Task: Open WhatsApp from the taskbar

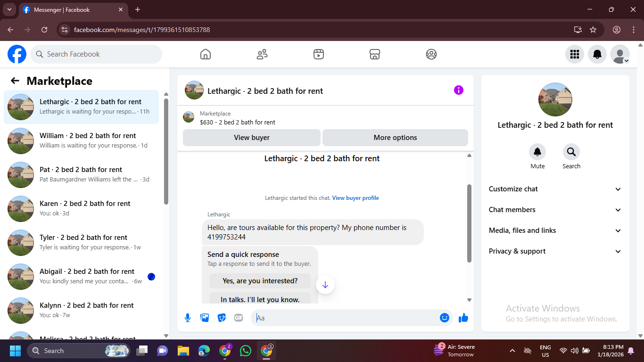Action: [246, 351]
